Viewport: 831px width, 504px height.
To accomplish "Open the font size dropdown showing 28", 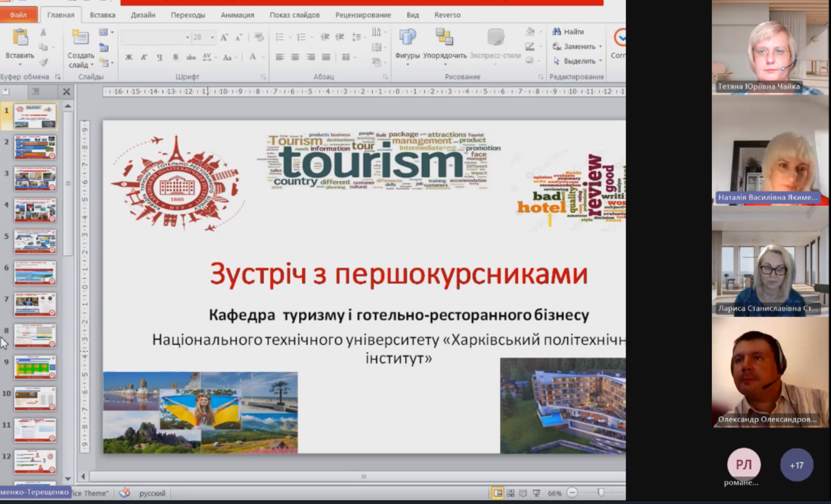I will [x=212, y=38].
